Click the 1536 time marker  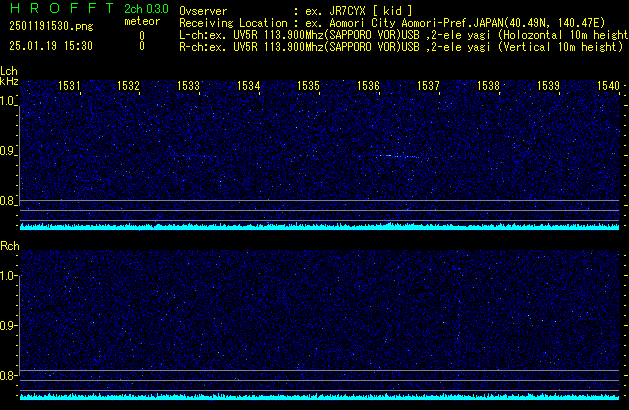point(368,86)
